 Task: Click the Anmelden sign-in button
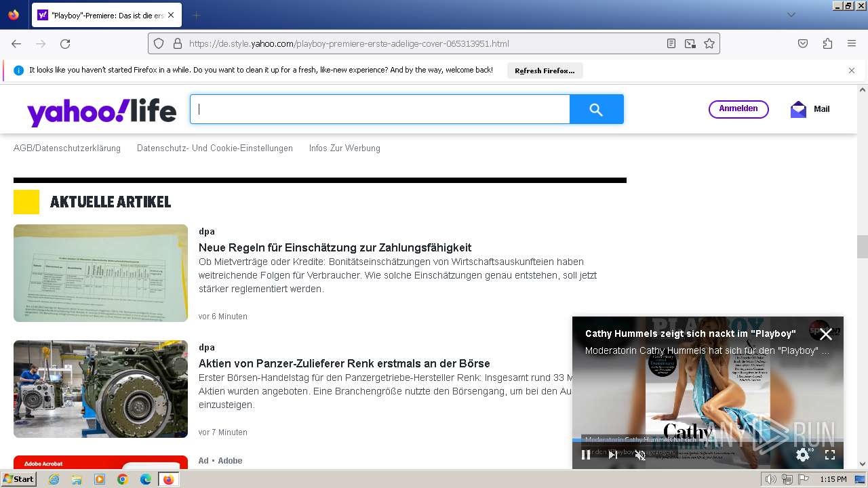[x=738, y=109]
